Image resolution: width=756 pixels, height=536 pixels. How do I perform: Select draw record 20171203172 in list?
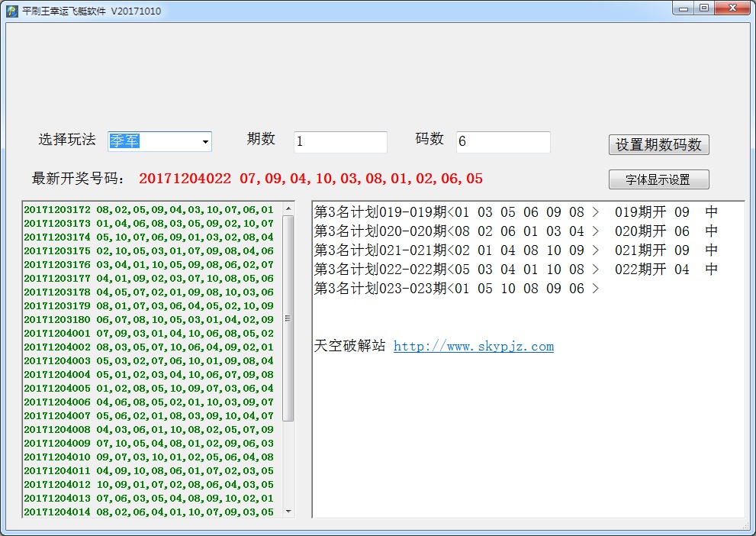click(x=148, y=209)
